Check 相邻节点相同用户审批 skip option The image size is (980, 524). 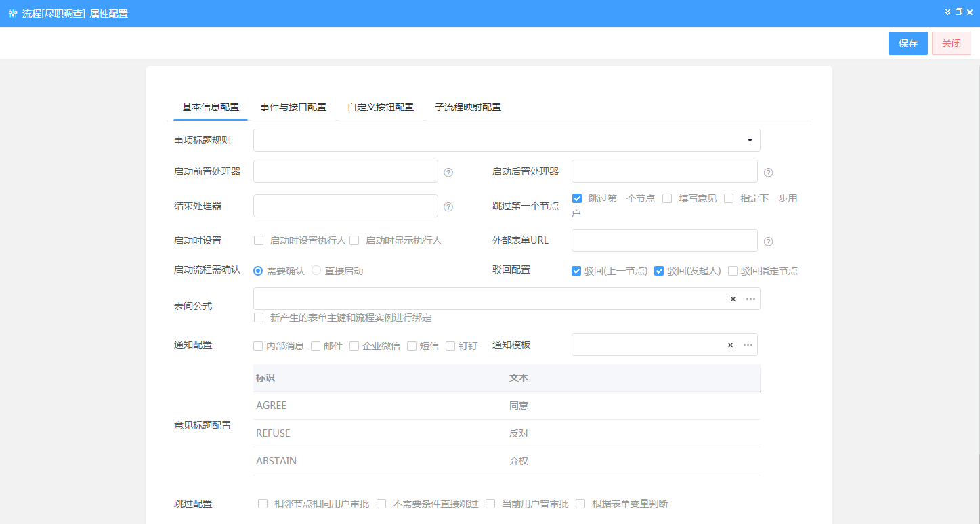pos(263,504)
